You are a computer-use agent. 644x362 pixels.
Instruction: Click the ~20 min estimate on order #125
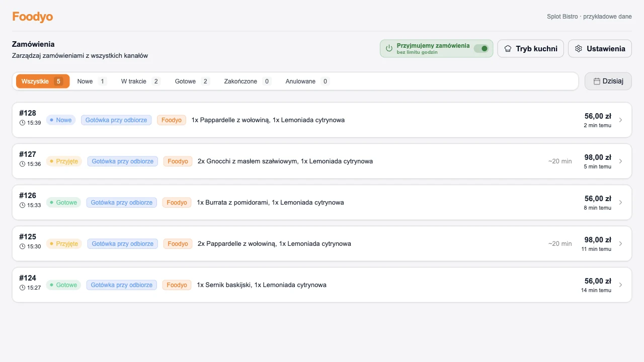click(x=560, y=244)
